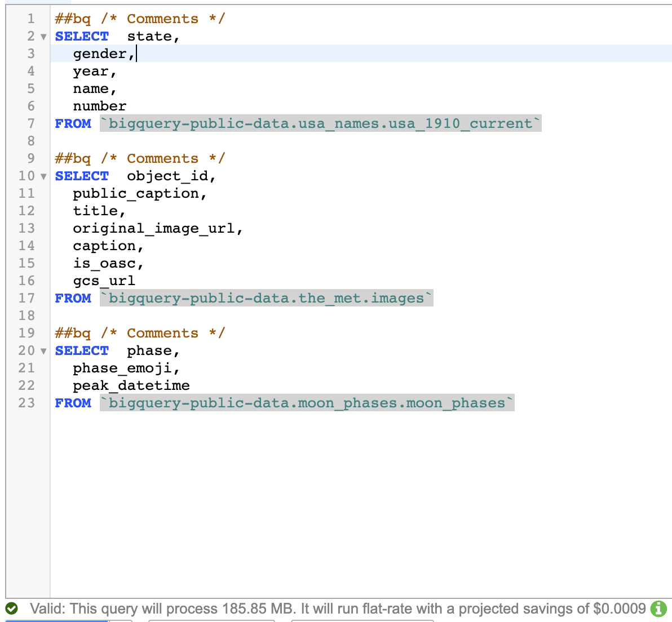Click the ##bq Comments text on line 9

pos(140,158)
